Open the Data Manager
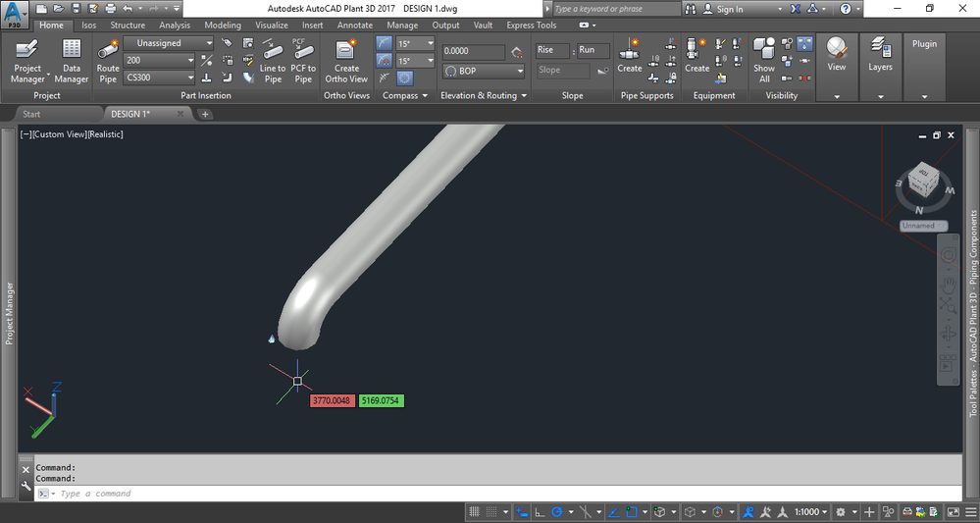The width and height of the screenshot is (980, 523). (x=72, y=61)
